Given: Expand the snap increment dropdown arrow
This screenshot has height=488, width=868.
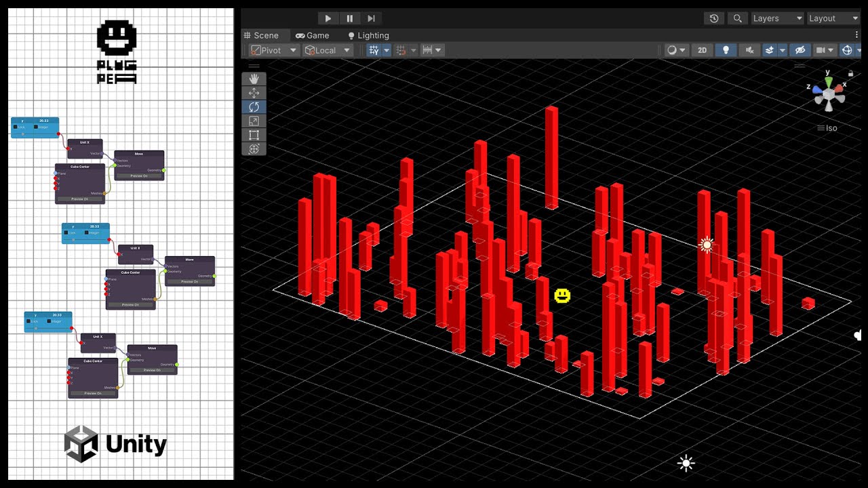Looking at the screenshot, I should coord(439,50).
